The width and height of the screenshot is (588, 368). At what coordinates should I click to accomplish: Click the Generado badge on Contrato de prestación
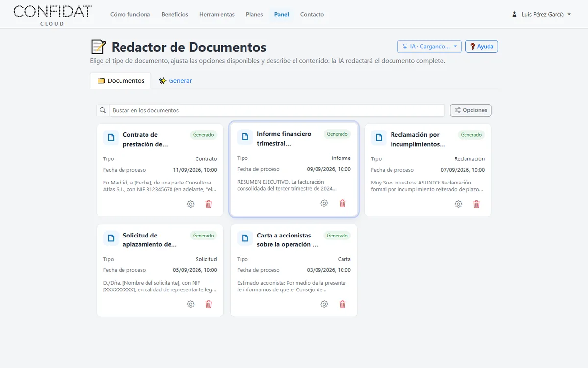point(203,135)
